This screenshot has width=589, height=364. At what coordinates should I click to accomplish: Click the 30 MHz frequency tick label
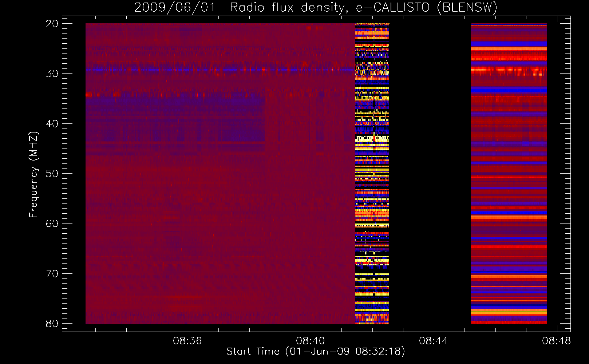point(52,74)
